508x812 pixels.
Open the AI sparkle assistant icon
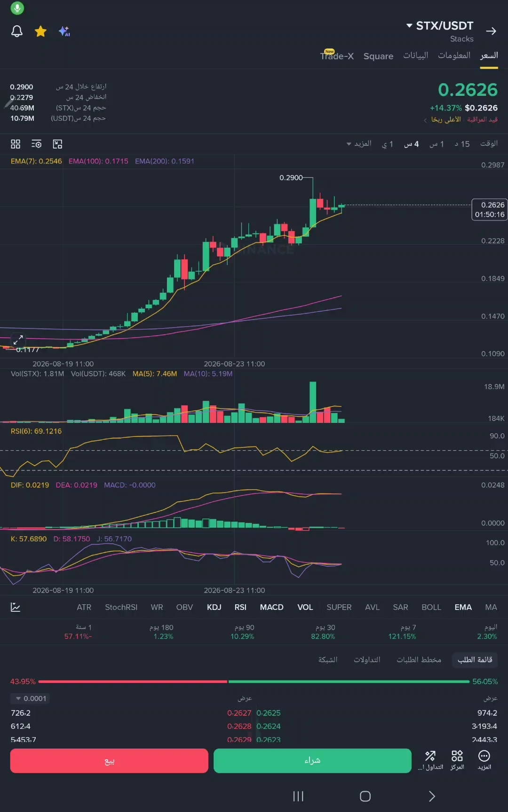pyautogui.click(x=64, y=31)
